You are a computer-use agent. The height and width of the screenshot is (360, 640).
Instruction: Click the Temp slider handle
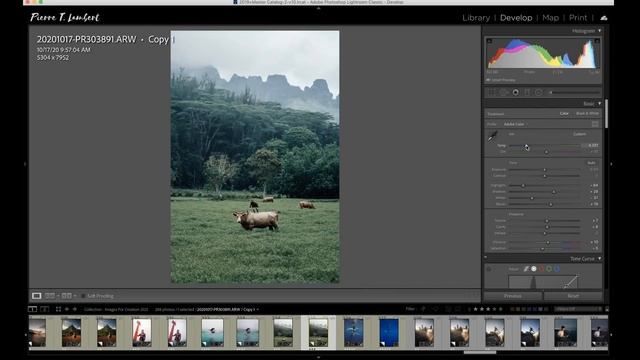coord(527,146)
